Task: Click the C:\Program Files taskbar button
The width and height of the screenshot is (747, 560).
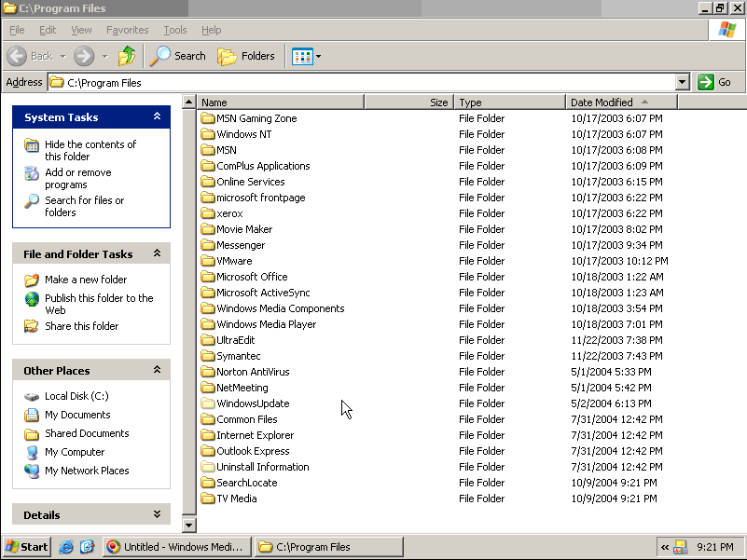Action: 328,547
